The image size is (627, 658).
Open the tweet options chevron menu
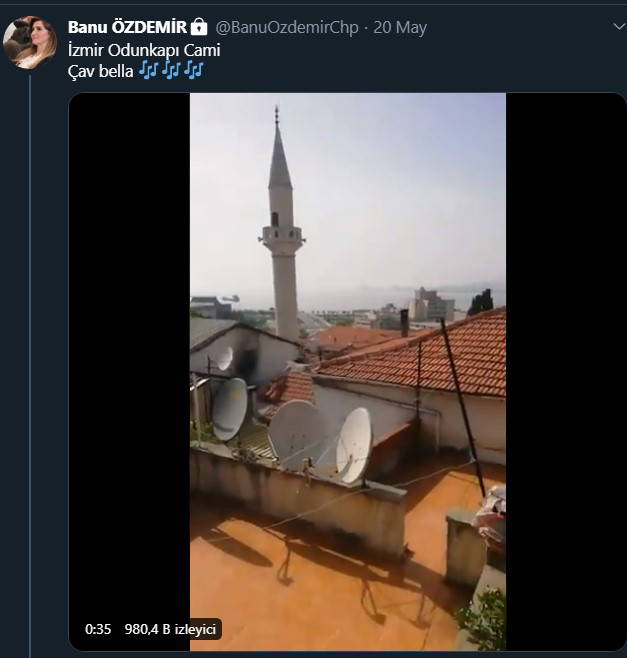617,27
